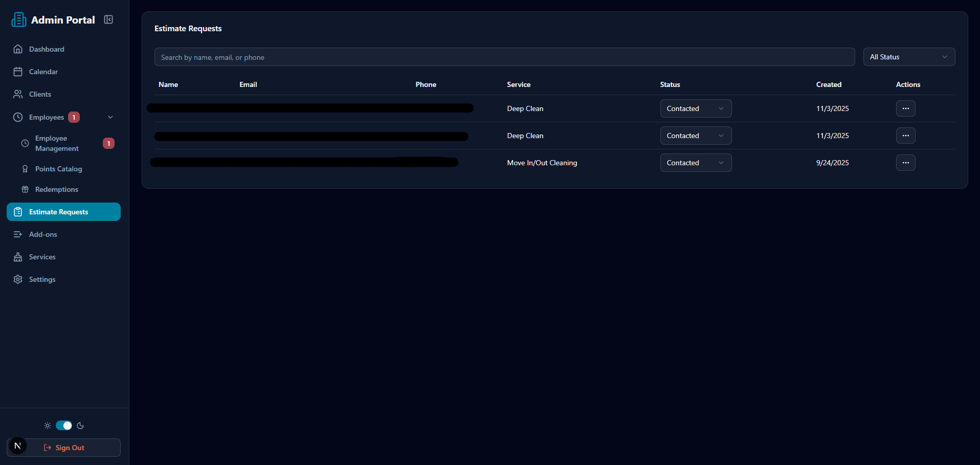The height and width of the screenshot is (465, 980).
Task: Collapse the Employees section chevron
Action: pos(110,117)
